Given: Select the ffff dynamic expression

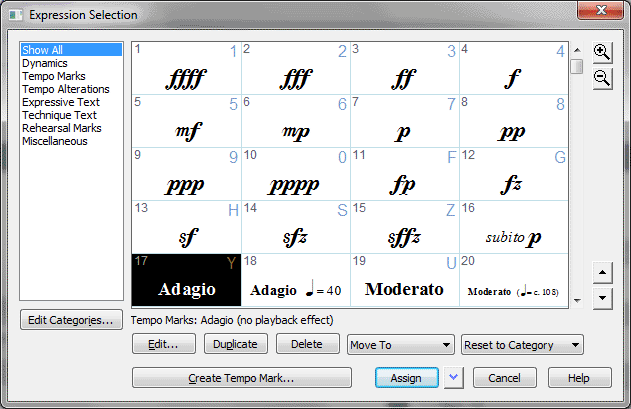Looking at the screenshot, I should tap(186, 68).
